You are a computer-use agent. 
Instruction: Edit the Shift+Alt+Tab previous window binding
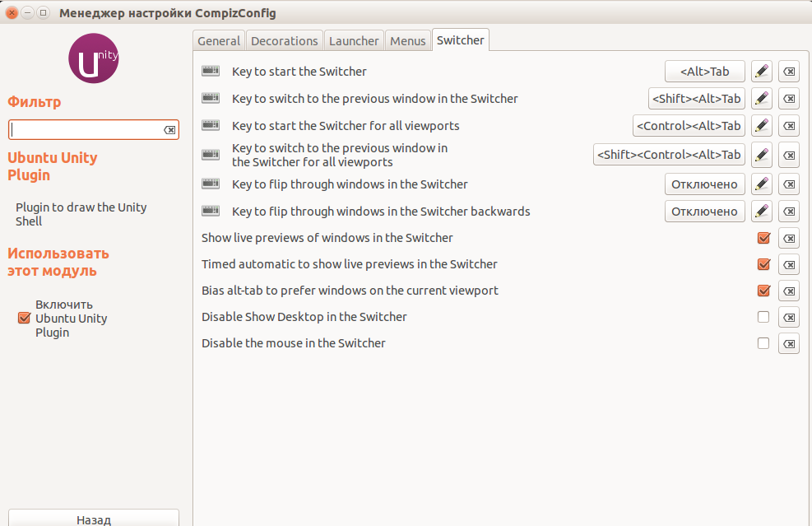click(x=762, y=99)
